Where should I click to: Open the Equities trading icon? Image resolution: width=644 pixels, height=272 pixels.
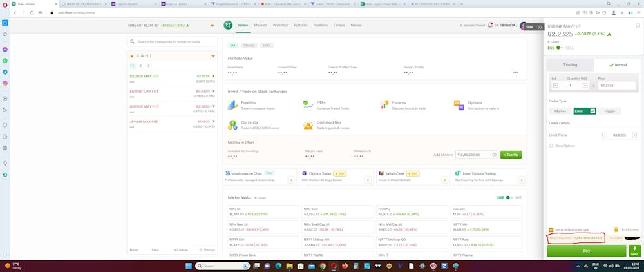[232, 104]
